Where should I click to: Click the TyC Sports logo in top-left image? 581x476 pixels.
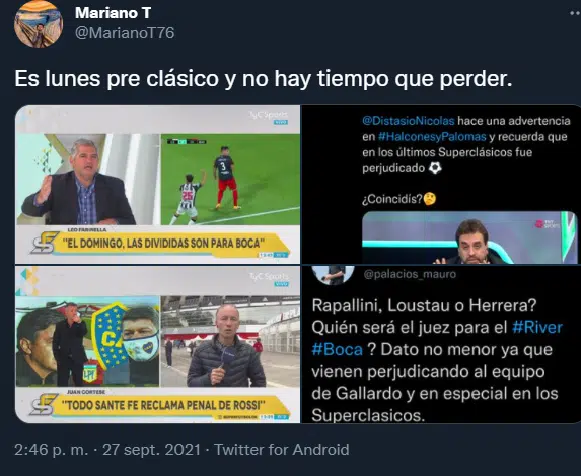(268, 117)
